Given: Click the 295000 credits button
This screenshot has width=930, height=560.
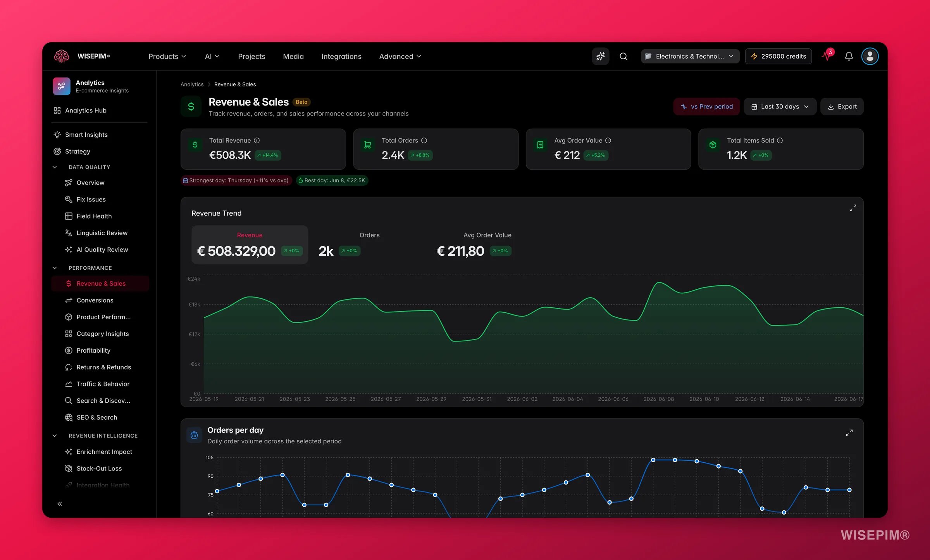Looking at the screenshot, I should 778,56.
